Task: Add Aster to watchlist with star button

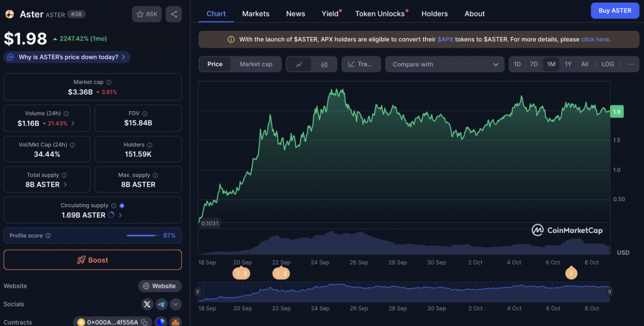Action: [147, 14]
